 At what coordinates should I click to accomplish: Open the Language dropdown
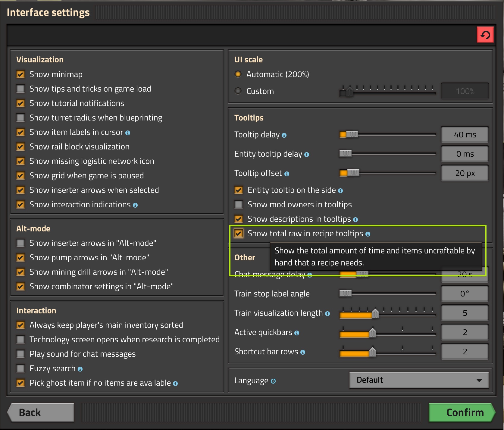pyautogui.click(x=419, y=380)
